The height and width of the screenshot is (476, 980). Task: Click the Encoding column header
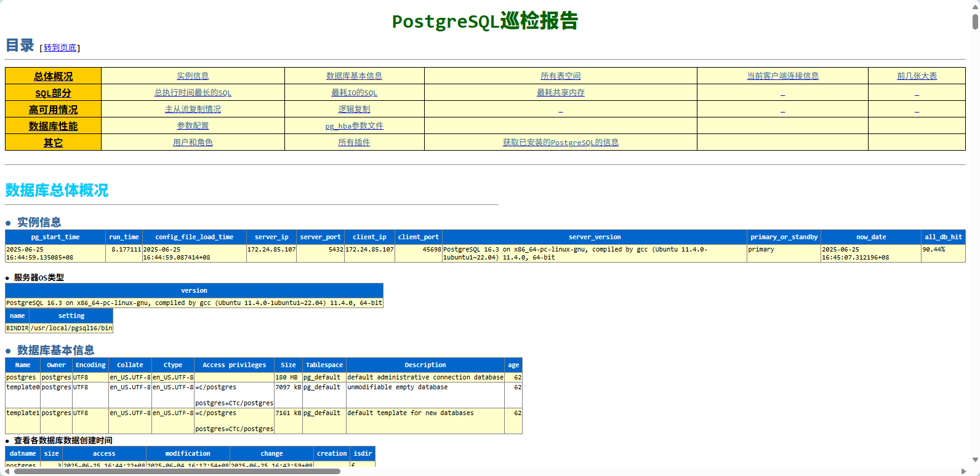(90, 365)
